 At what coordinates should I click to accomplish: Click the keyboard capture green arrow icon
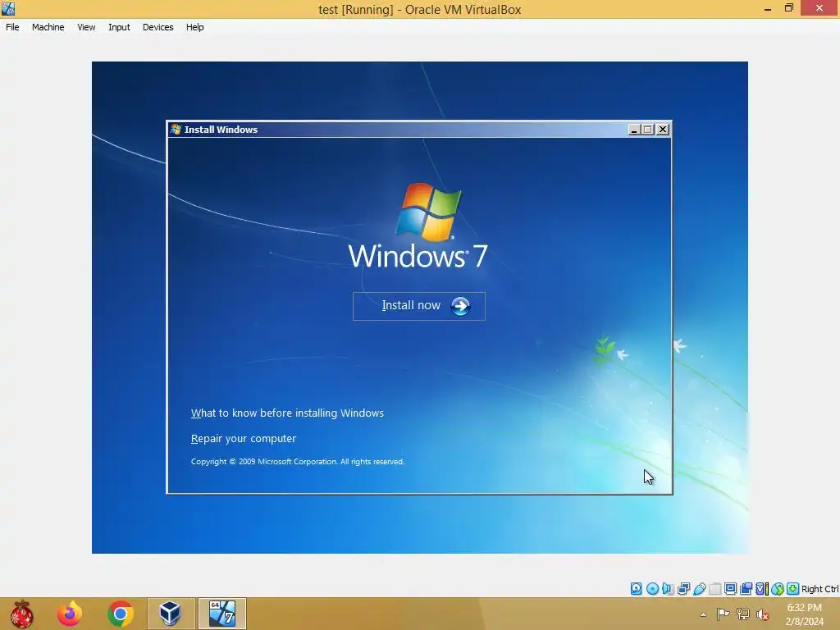pos(793,589)
